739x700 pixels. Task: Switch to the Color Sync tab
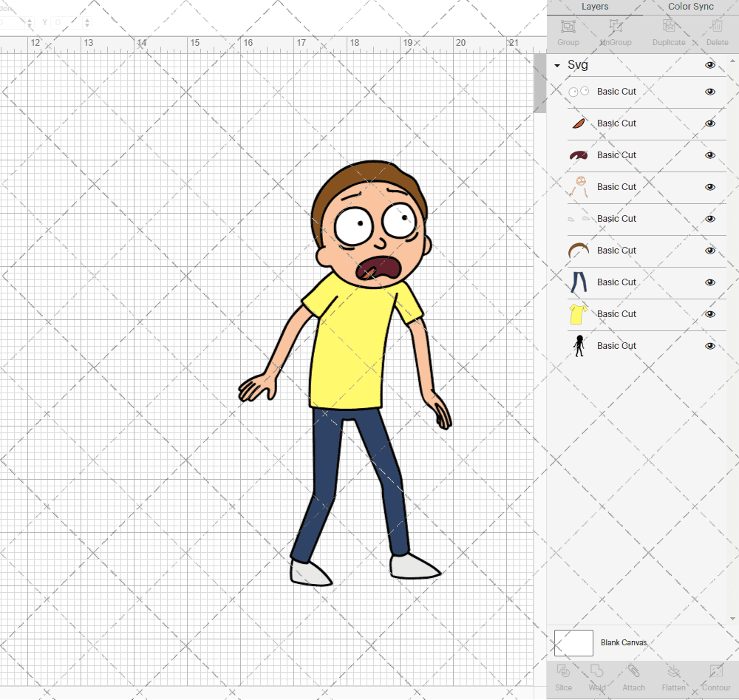click(x=690, y=7)
